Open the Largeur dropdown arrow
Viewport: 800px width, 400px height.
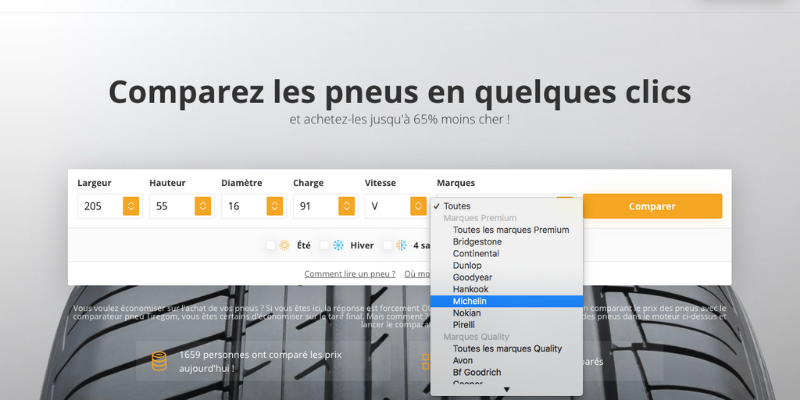[x=131, y=206]
